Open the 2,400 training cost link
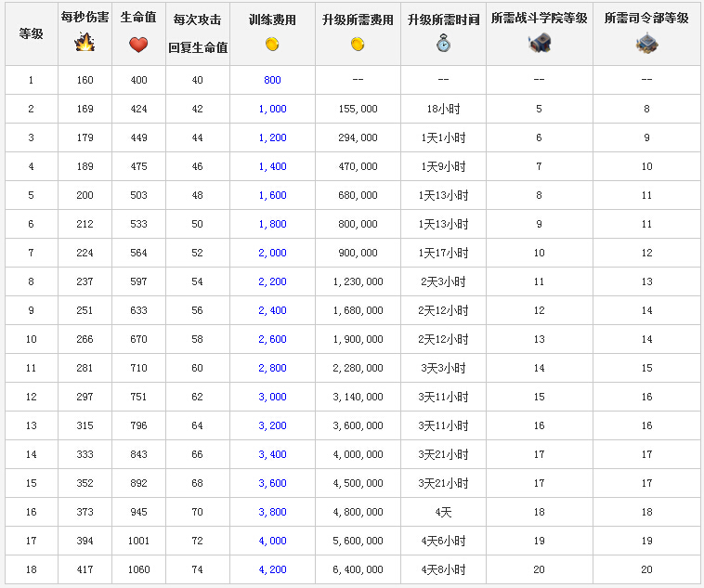Viewport: 704px width, 588px height. click(x=272, y=310)
